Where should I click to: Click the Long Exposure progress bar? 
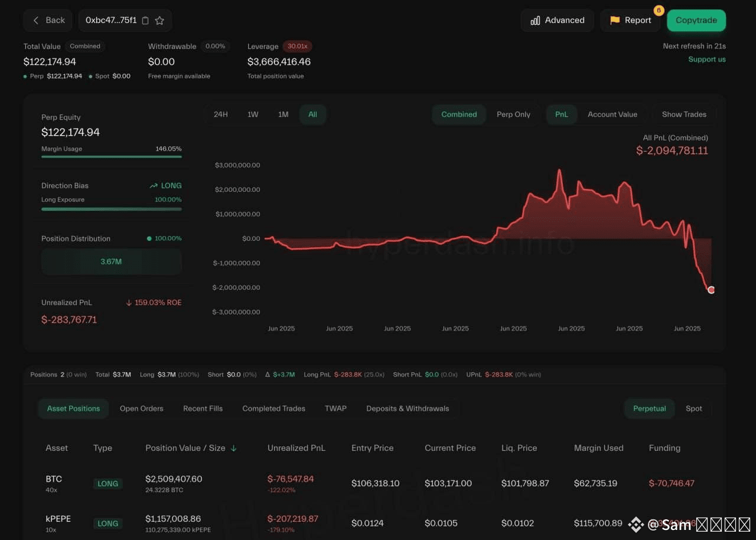[112, 209]
